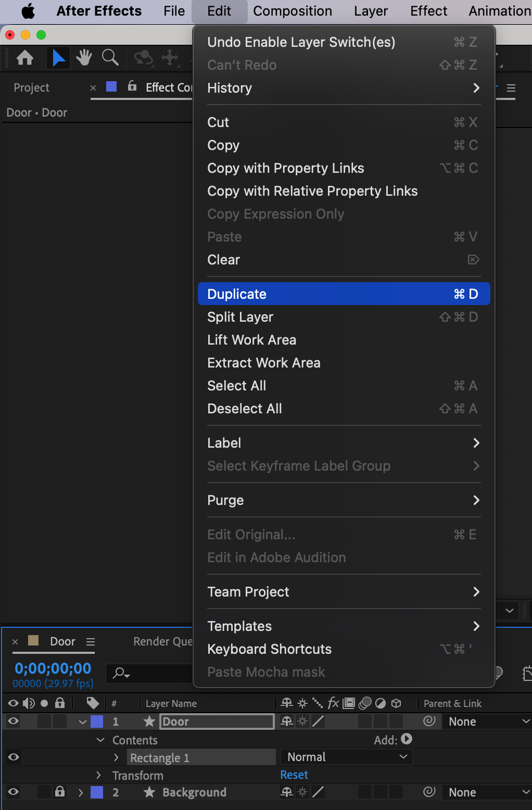The image size is (532, 810).
Task: Choose the Hand tool
Action: tap(84, 57)
